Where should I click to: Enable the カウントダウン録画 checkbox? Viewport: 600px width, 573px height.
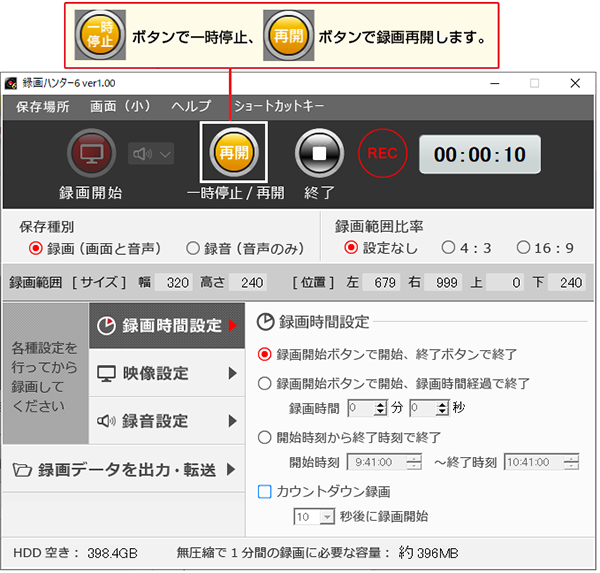click(x=264, y=491)
